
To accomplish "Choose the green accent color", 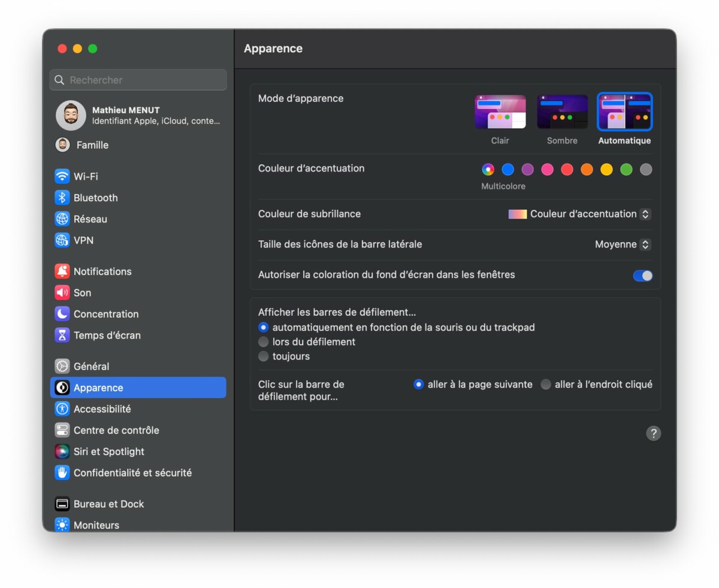I will (626, 170).
